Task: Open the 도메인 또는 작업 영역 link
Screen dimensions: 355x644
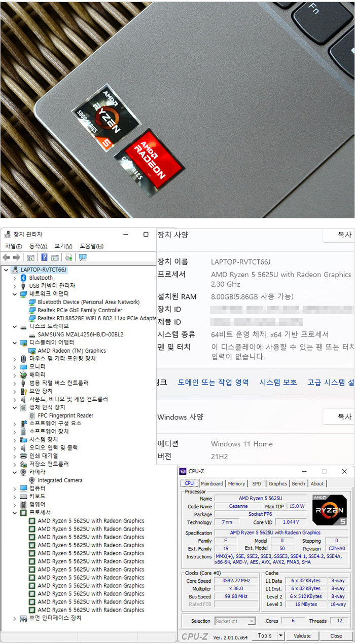Action: click(x=213, y=383)
